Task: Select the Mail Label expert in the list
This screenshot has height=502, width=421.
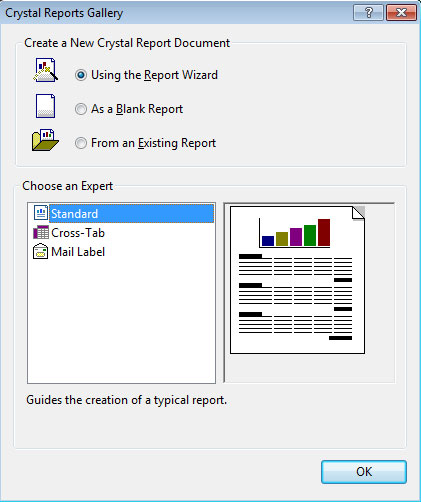Action: (x=78, y=252)
